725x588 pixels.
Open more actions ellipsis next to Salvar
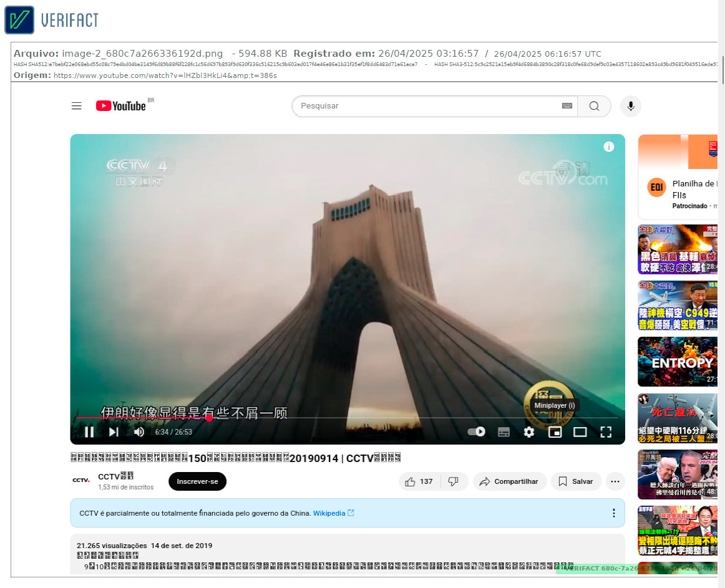pos(615,481)
